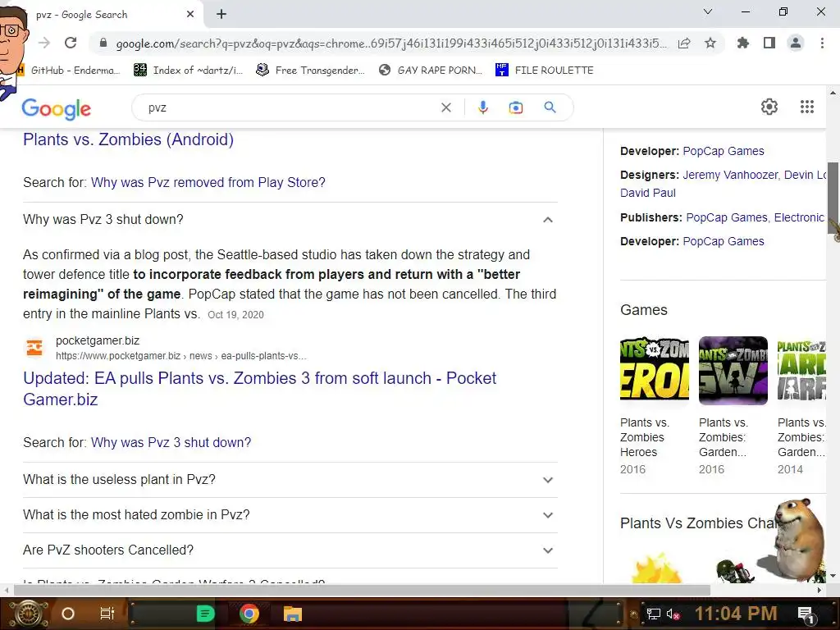The height and width of the screenshot is (630, 840).
Task: Expand Are PvZ shooters Cancelled question
Action: (290, 550)
